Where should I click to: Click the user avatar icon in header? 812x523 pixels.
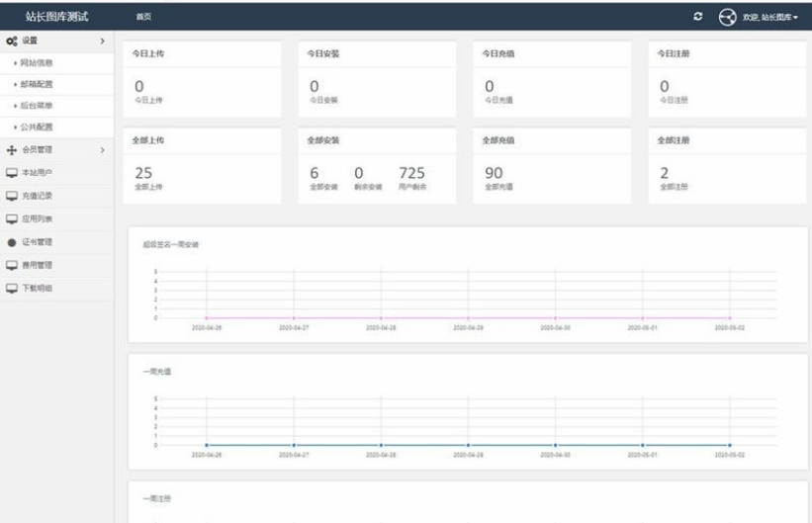(x=728, y=17)
